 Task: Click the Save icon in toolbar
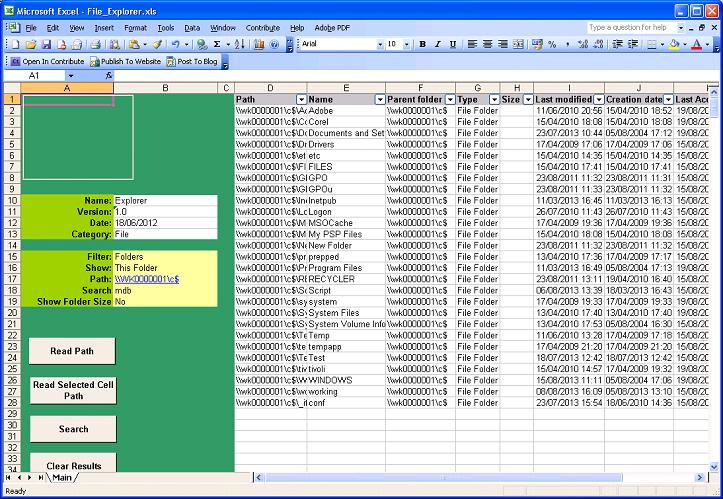pos(46,45)
